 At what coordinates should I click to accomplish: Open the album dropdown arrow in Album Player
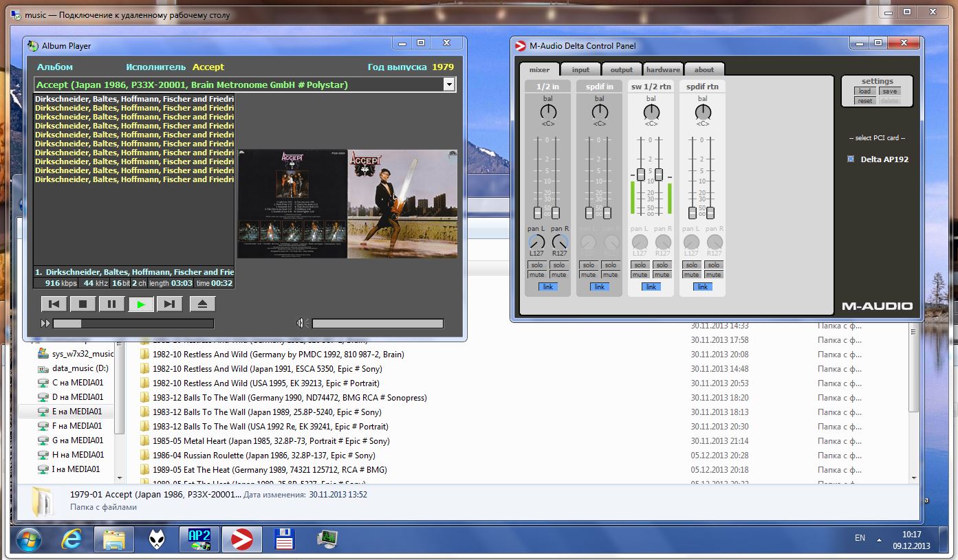pyautogui.click(x=448, y=85)
